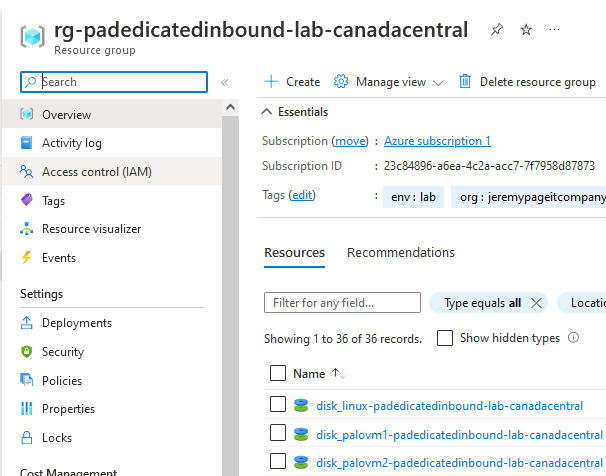The width and height of the screenshot is (606, 476).
Task: Tick the select-all Name header checkbox
Action: [x=278, y=373]
